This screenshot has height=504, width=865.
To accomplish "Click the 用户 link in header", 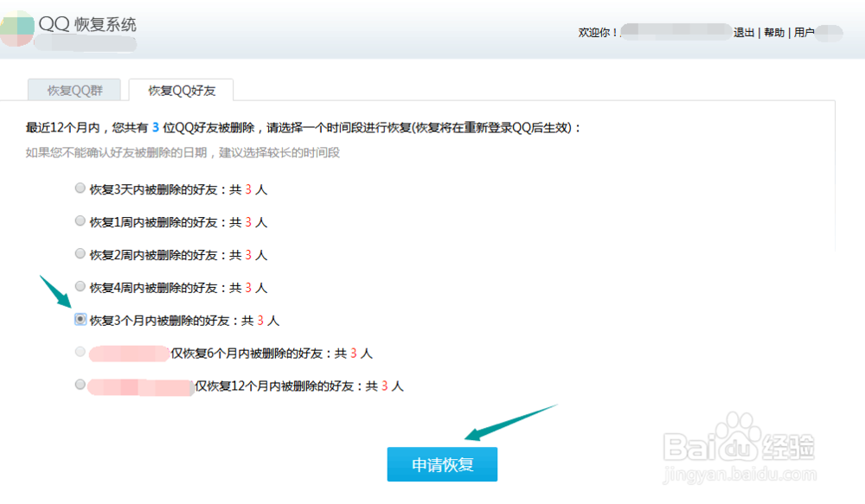I will 804,33.
